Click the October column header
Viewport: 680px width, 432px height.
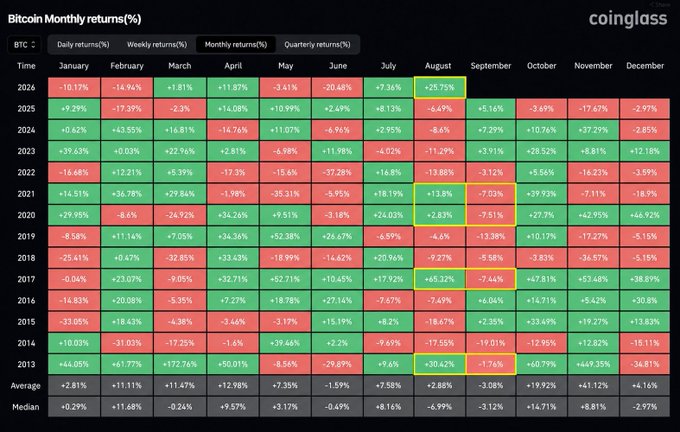click(x=542, y=66)
